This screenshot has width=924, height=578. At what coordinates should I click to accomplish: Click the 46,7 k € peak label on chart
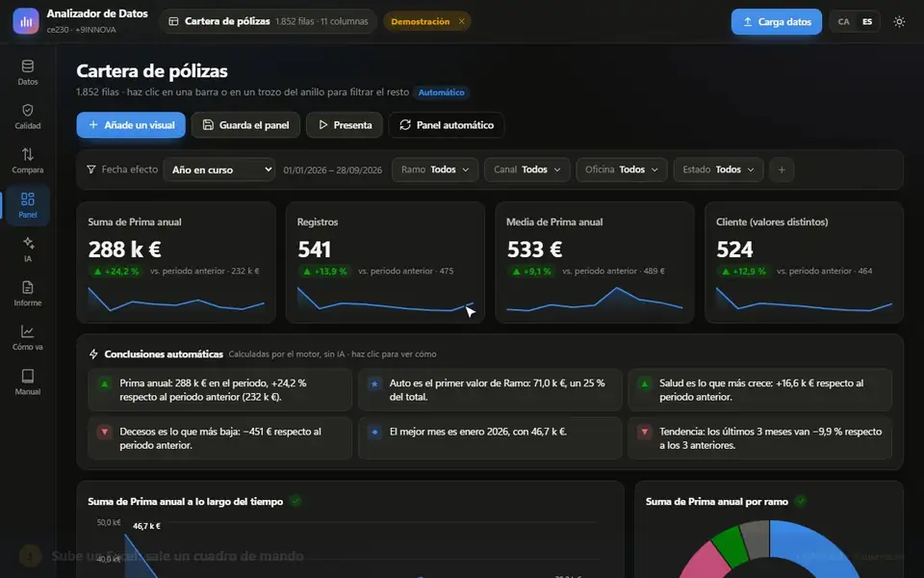(146, 526)
